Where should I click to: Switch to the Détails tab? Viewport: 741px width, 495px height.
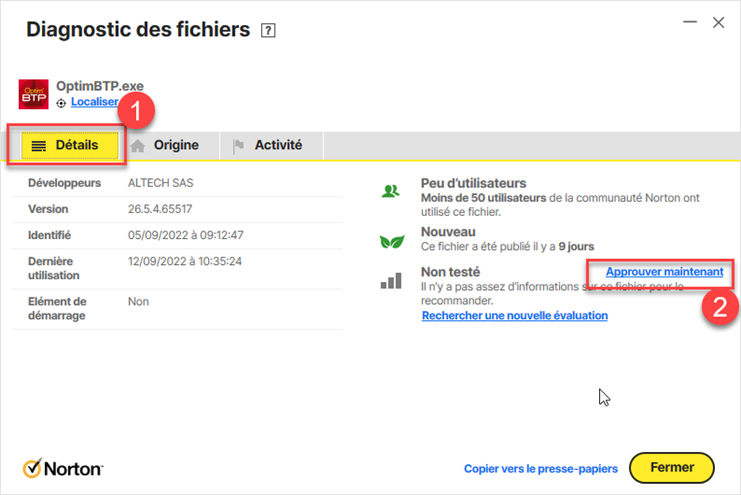pos(66,146)
